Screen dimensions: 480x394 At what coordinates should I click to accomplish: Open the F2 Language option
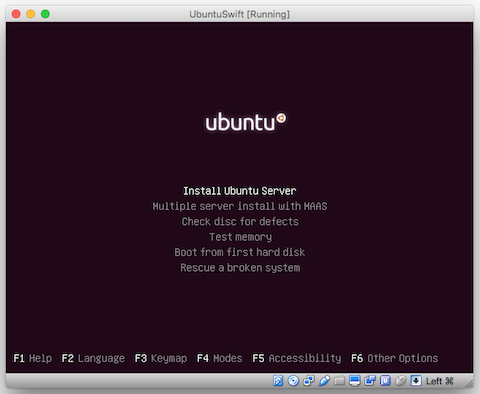93,358
